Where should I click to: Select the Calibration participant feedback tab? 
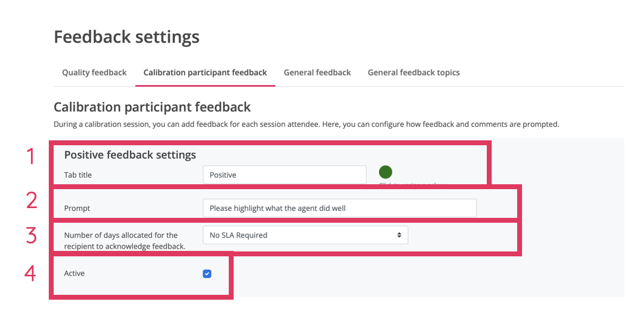click(x=205, y=73)
